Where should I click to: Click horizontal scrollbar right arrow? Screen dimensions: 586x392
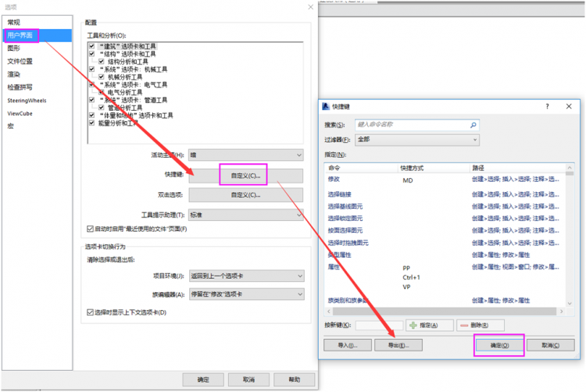pos(561,312)
